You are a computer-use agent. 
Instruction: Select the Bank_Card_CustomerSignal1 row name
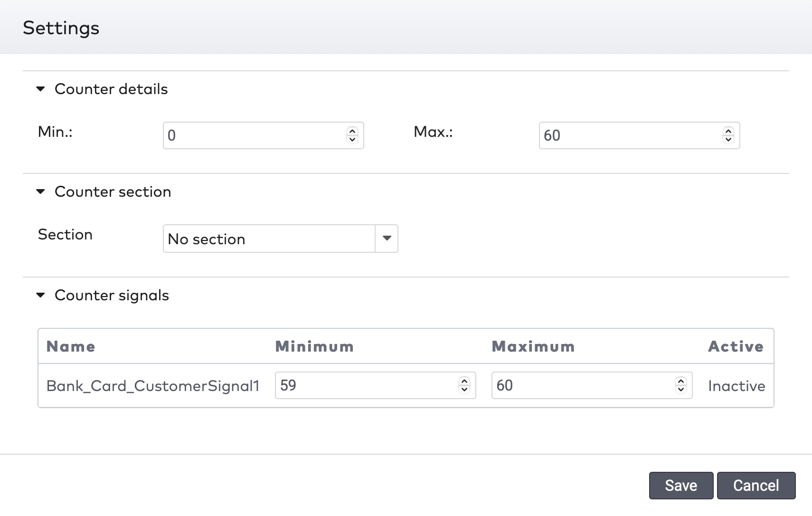point(153,386)
